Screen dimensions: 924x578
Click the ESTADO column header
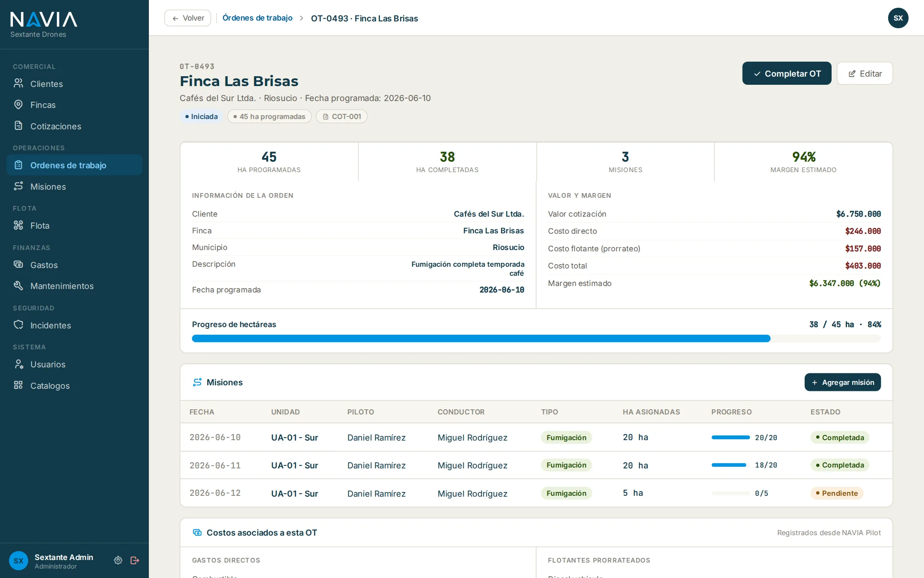pos(825,412)
